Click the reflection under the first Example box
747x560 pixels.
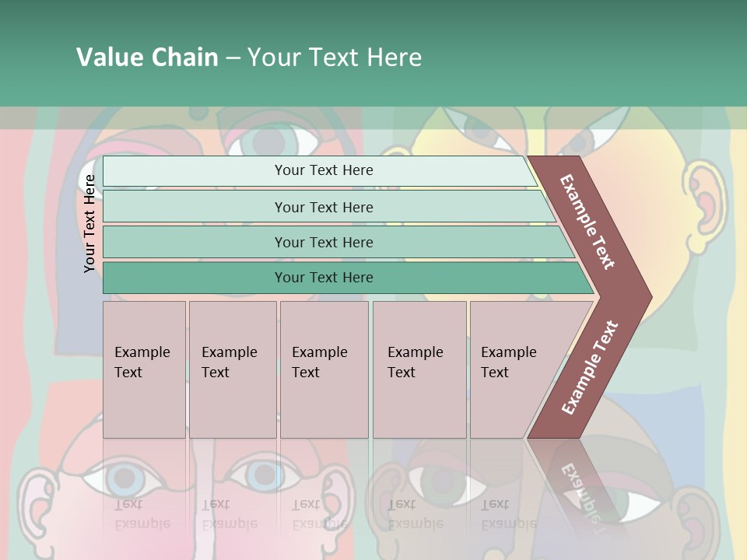(x=144, y=513)
